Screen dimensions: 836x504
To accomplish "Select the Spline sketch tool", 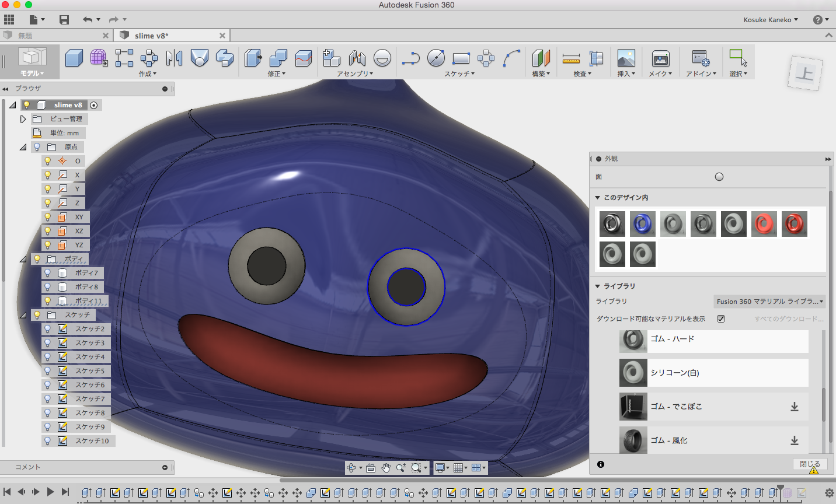I will [511, 58].
